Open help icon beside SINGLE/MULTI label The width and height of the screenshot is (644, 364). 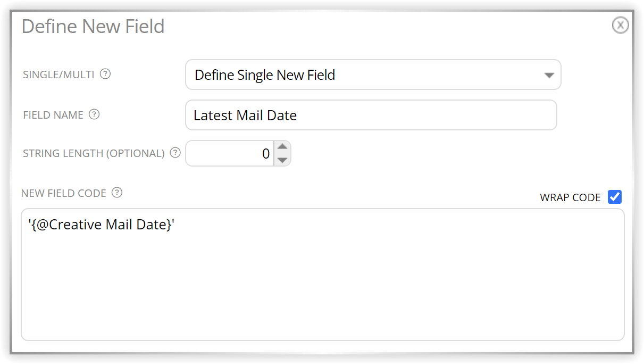tap(105, 74)
